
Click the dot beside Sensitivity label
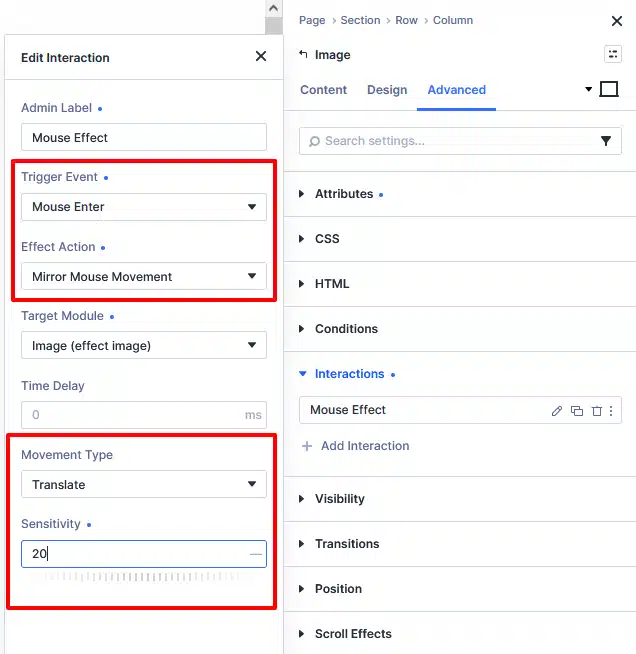coord(89,525)
